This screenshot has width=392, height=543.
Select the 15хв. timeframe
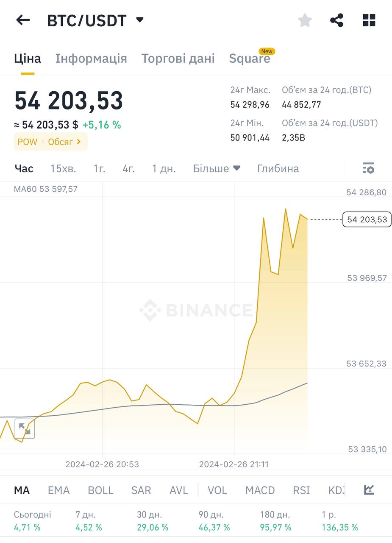click(63, 168)
